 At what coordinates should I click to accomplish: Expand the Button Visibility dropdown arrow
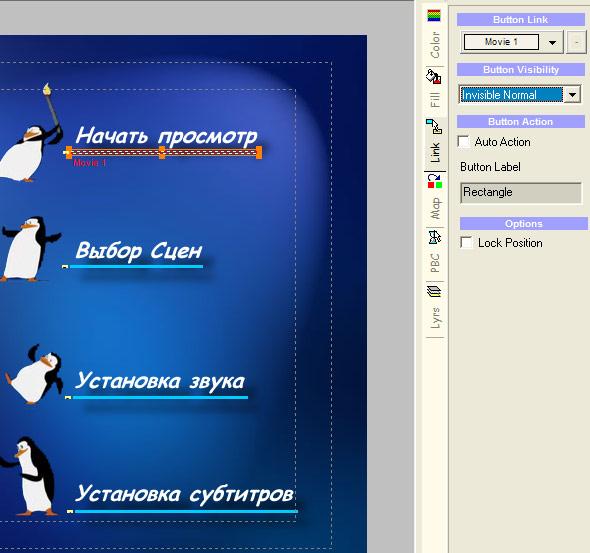572,94
